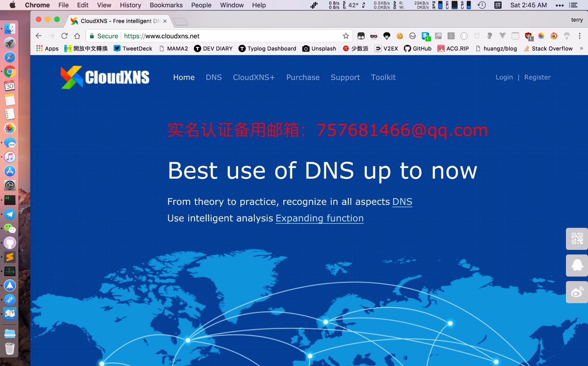Click the afro face extension icon

click(387, 36)
